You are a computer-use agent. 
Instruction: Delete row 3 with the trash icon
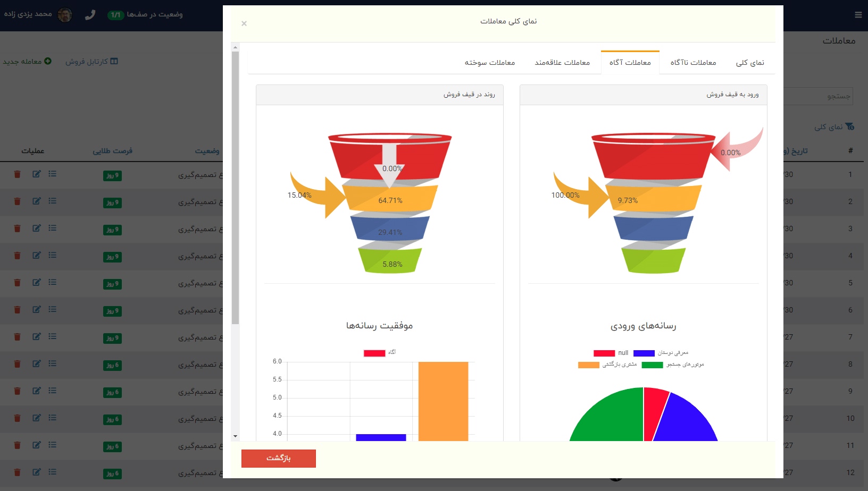(x=17, y=228)
